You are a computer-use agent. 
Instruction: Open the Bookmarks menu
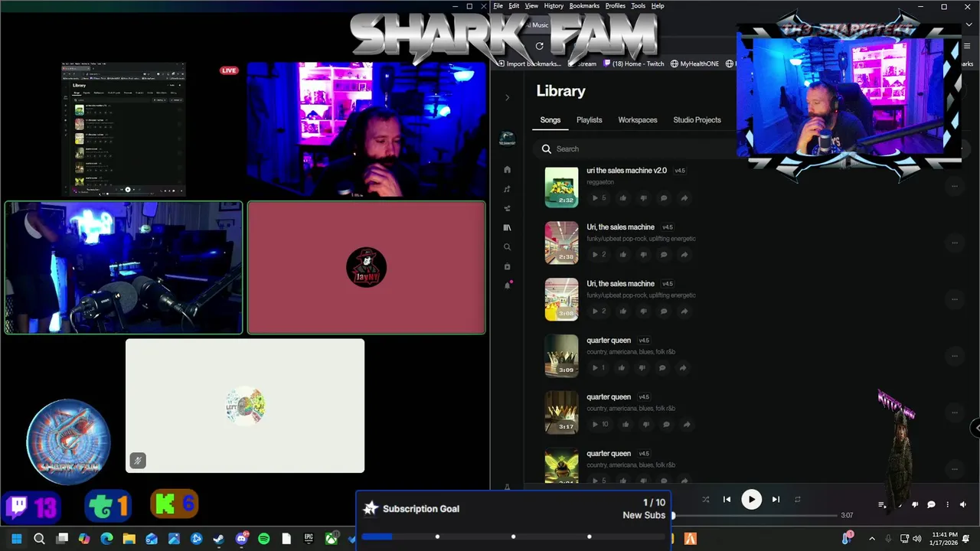[584, 6]
